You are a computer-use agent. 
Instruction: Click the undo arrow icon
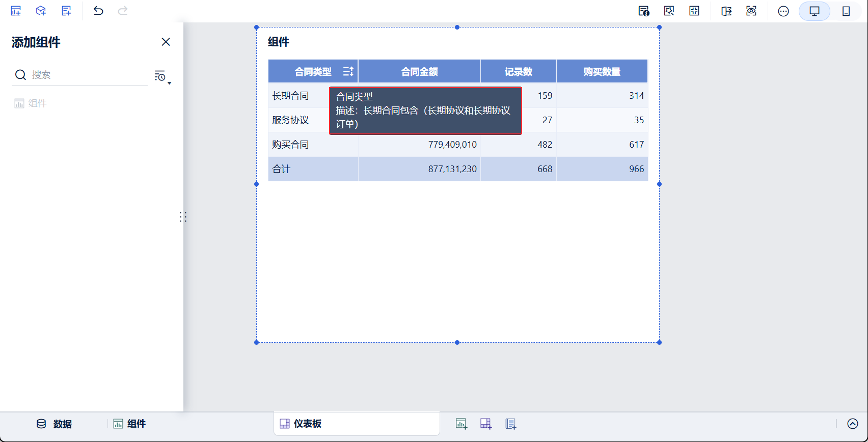coord(98,11)
